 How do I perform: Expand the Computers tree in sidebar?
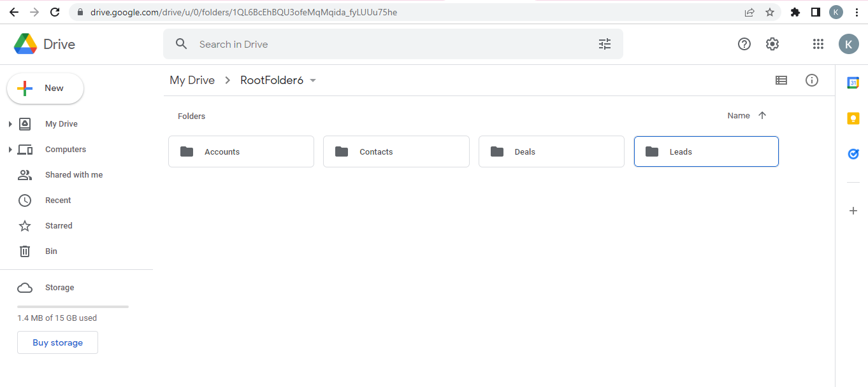[10, 150]
